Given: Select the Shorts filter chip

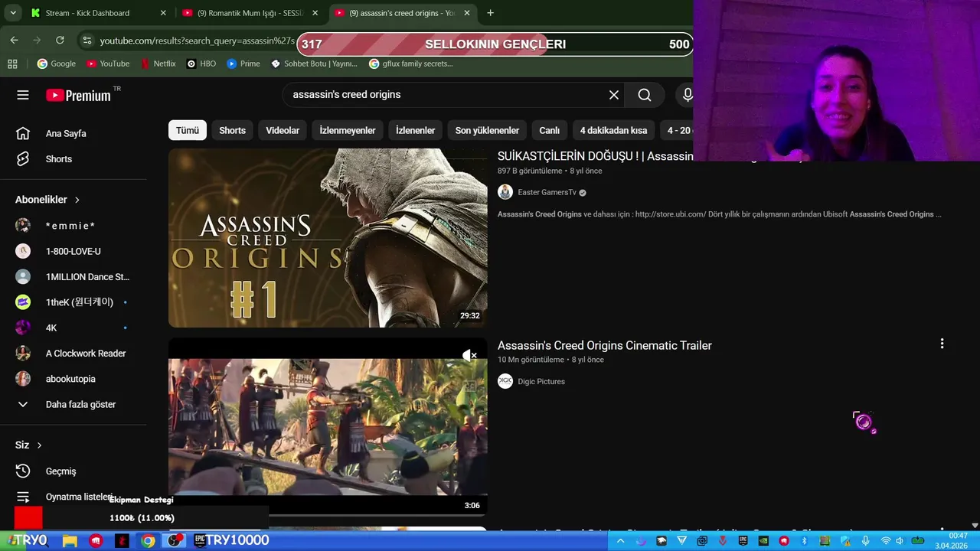Looking at the screenshot, I should tap(233, 130).
